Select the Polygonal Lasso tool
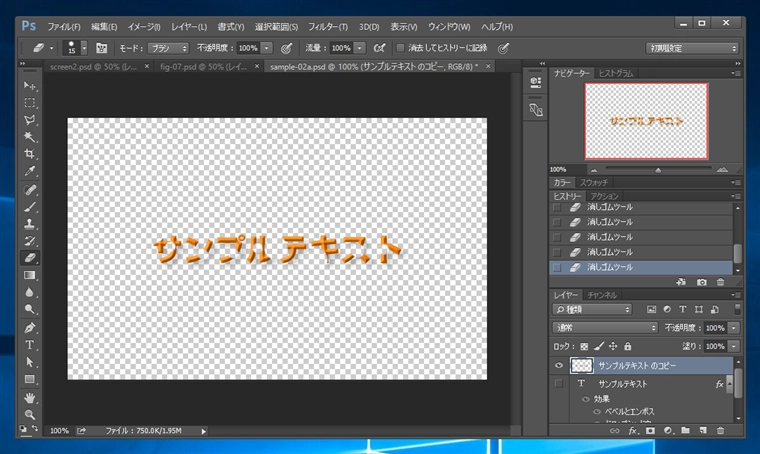 (30, 120)
